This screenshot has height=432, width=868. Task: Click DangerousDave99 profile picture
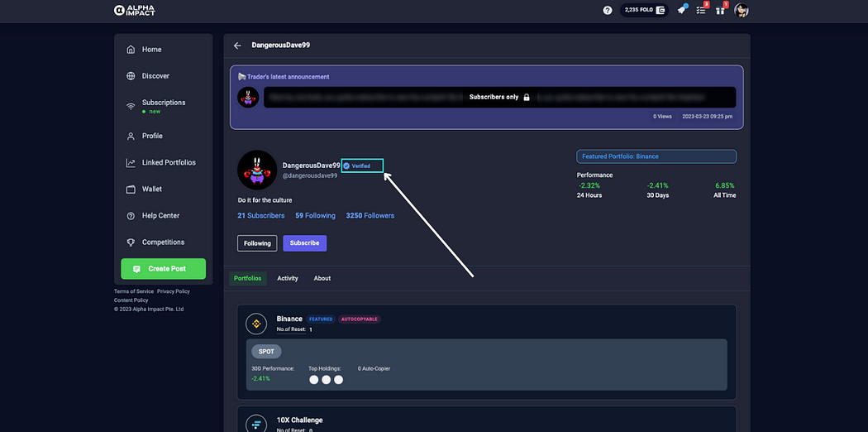(x=257, y=170)
